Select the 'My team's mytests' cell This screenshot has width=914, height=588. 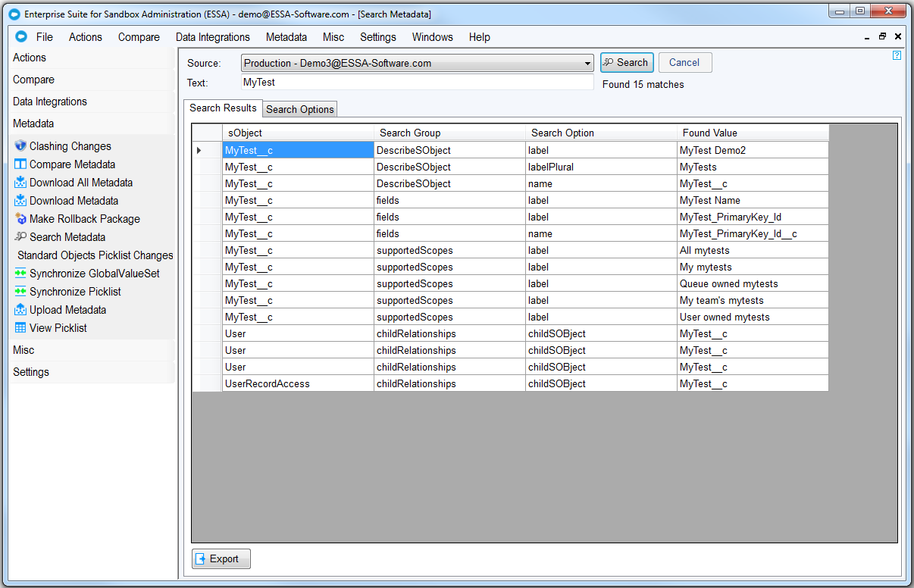753,300
